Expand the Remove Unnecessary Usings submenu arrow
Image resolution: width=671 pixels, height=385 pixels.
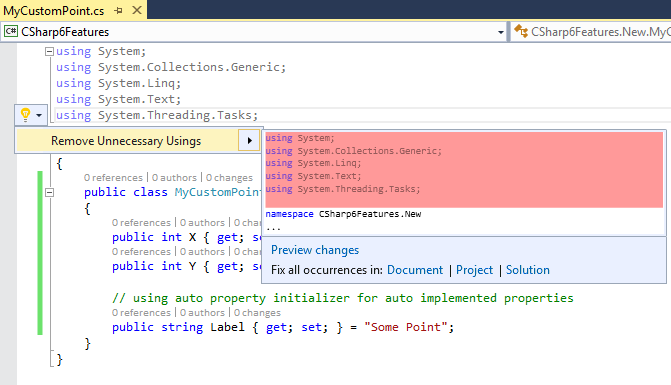(249, 141)
